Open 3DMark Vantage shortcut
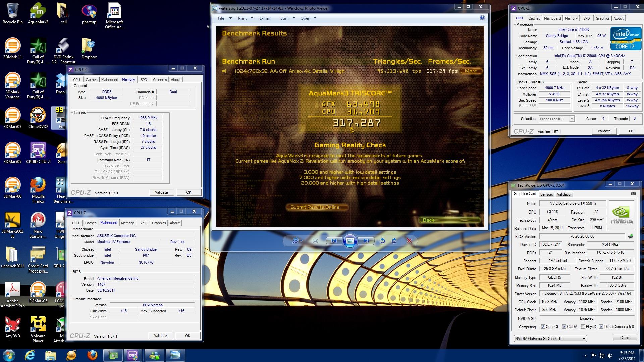644x362 pixels. click(12, 85)
